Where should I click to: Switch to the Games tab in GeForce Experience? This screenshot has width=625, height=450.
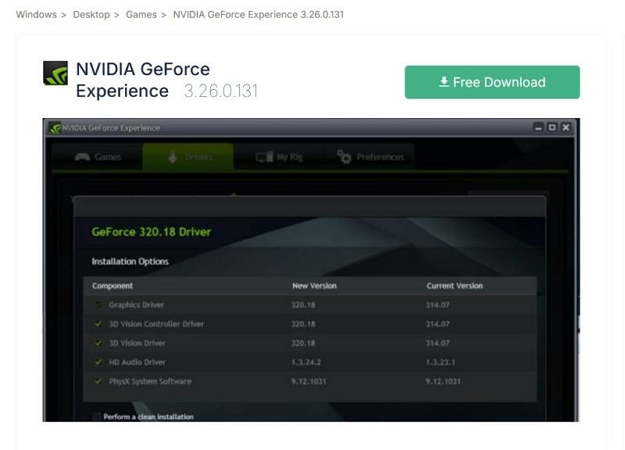[98, 157]
